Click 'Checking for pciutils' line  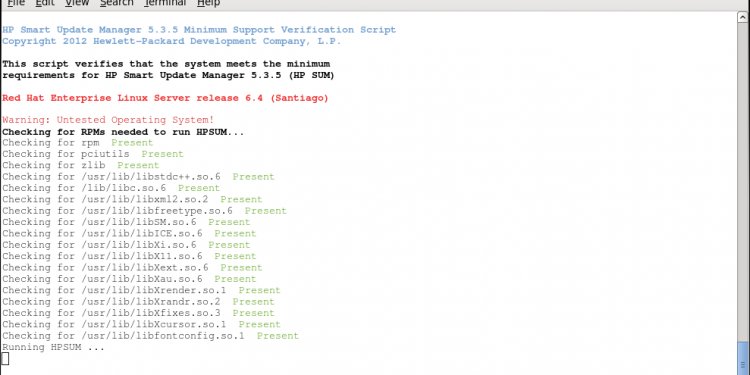pyautogui.click(x=93, y=154)
